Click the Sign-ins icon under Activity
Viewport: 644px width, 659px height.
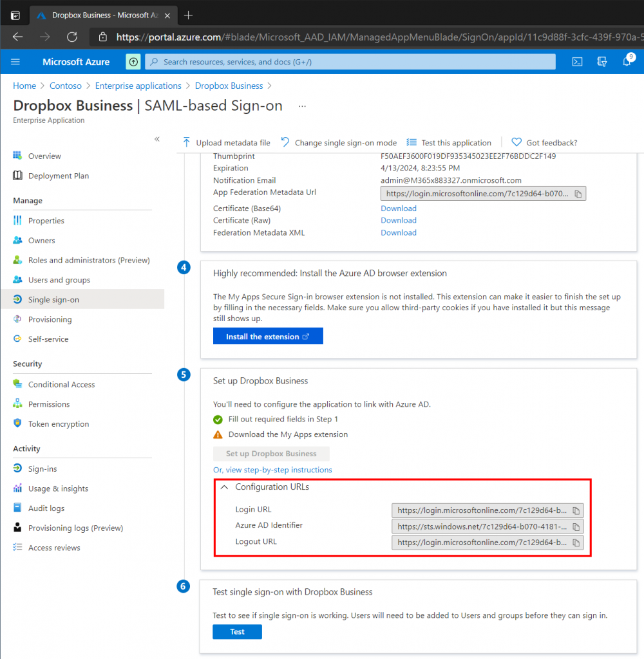pos(17,469)
